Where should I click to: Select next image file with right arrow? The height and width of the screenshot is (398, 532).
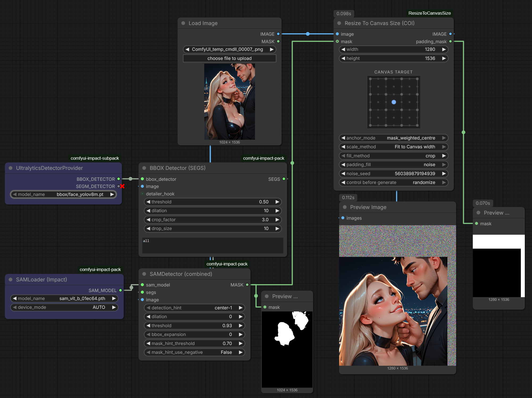coord(272,49)
